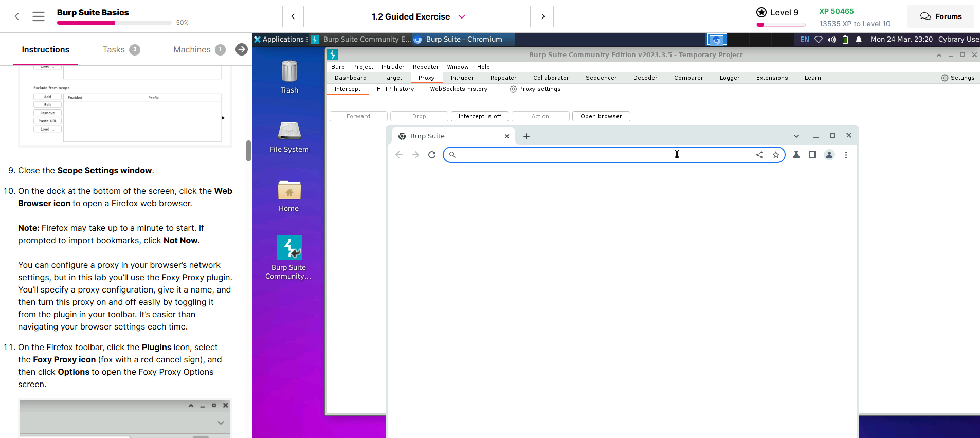Open the File System desktop icon
Viewport: 980px width, 438px height.
pos(289,137)
